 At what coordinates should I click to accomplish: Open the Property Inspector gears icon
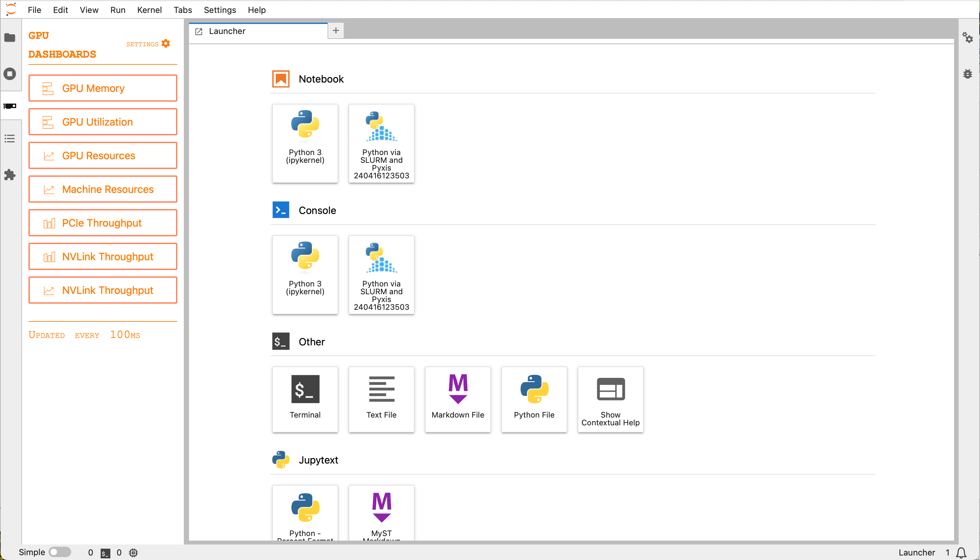click(967, 37)
